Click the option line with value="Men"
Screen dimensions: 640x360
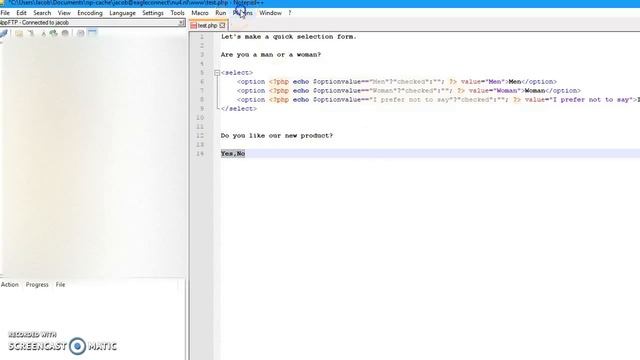(x=397, y=82)
